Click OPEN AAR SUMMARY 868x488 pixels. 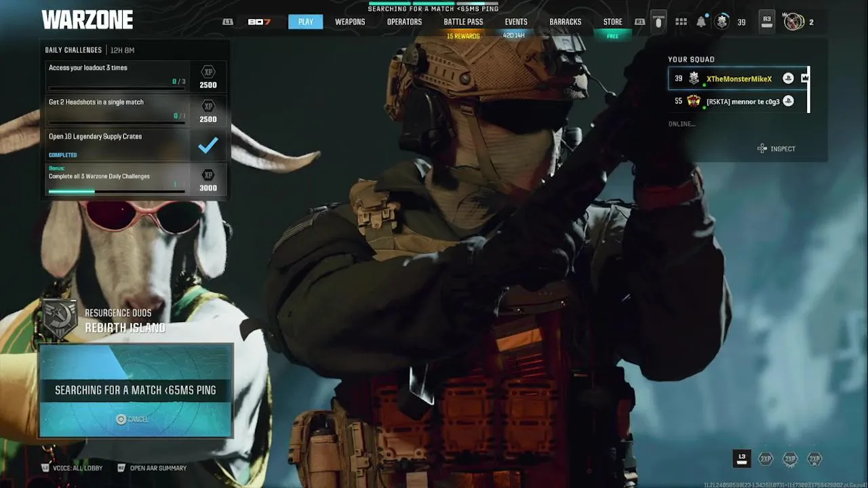pos(152,468)
